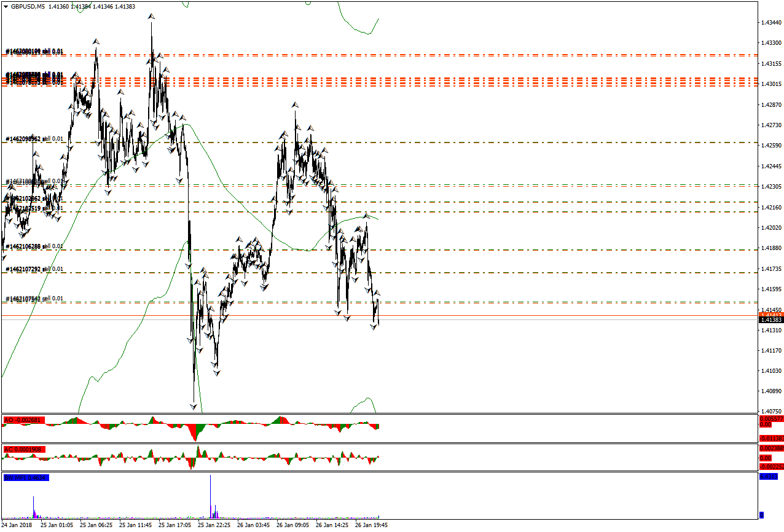Image resolution: width=784 pixels, height=532 pixels.
Task: Click price scale value 1.43015
Action: click(x=770, y=84)
